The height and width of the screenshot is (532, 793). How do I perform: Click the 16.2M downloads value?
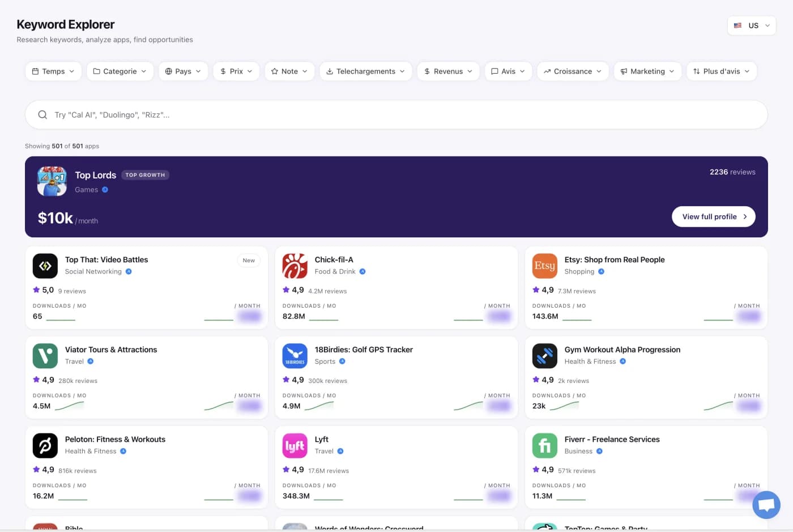click(x=44, y=496)
